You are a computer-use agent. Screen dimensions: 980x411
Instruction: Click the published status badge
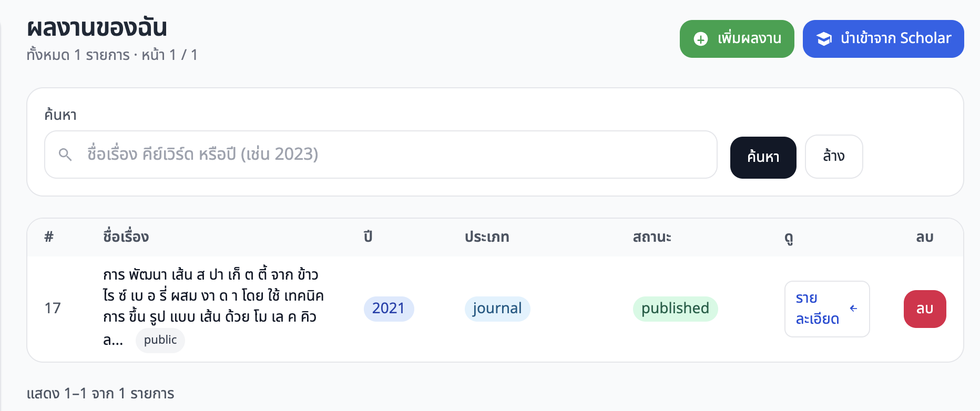click(675, 309)
